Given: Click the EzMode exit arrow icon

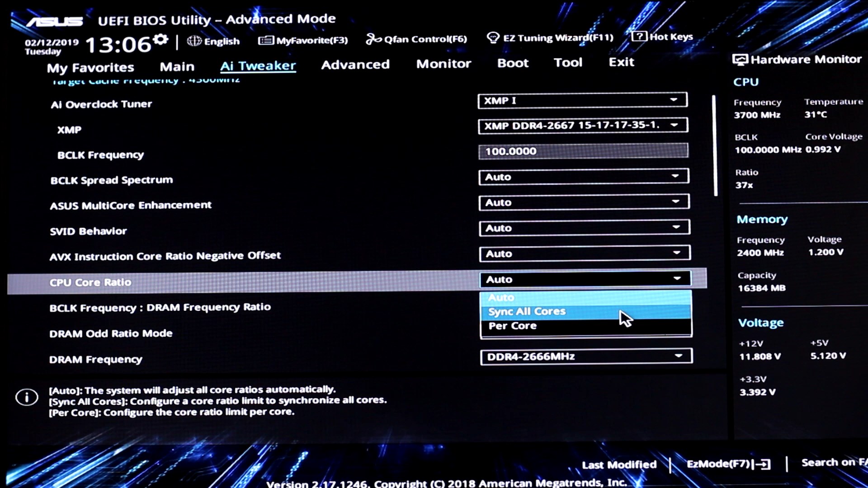Looking at the screenshot, I should [762, 464].
